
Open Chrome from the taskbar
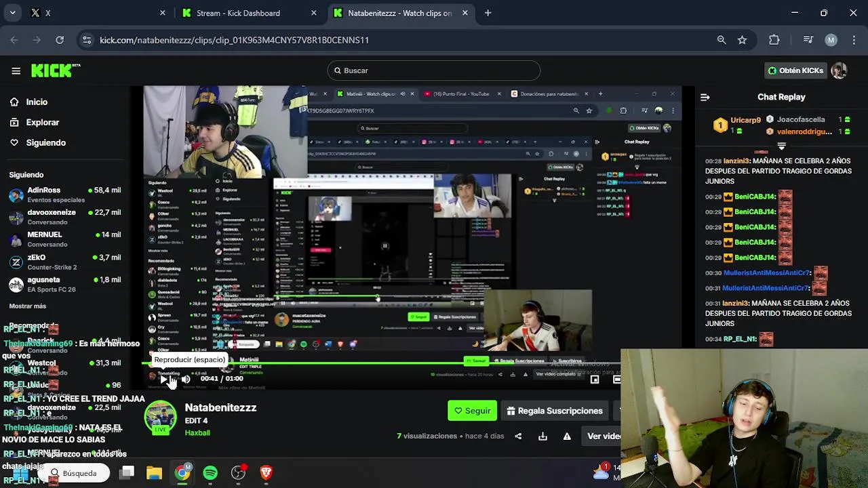182,472
